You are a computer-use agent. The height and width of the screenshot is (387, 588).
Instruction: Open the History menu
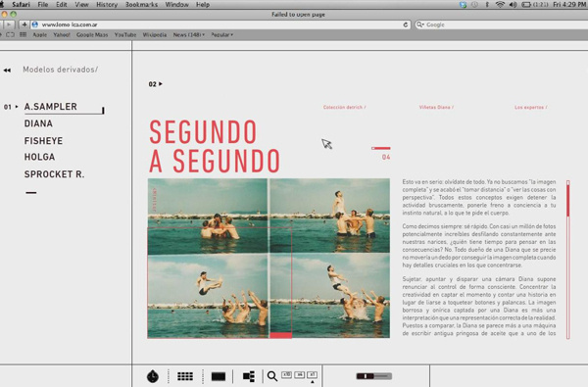click(x=107, y=5)
